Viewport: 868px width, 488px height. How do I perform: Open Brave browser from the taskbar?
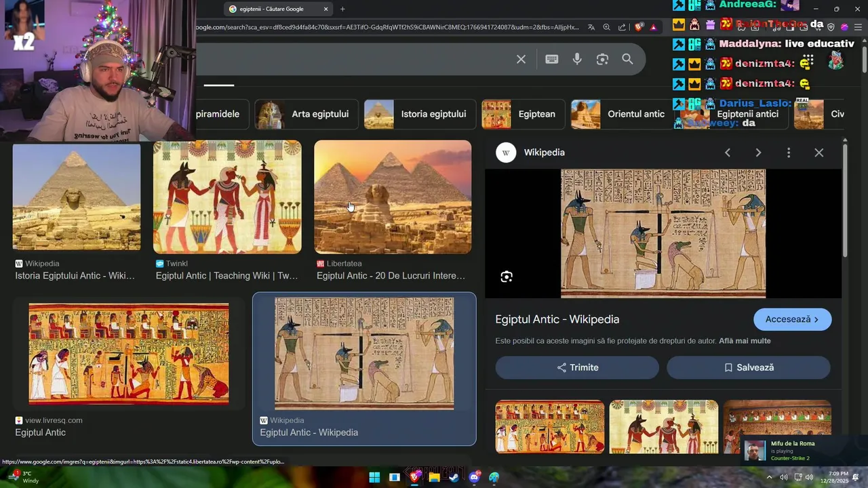tap(414, 477)
